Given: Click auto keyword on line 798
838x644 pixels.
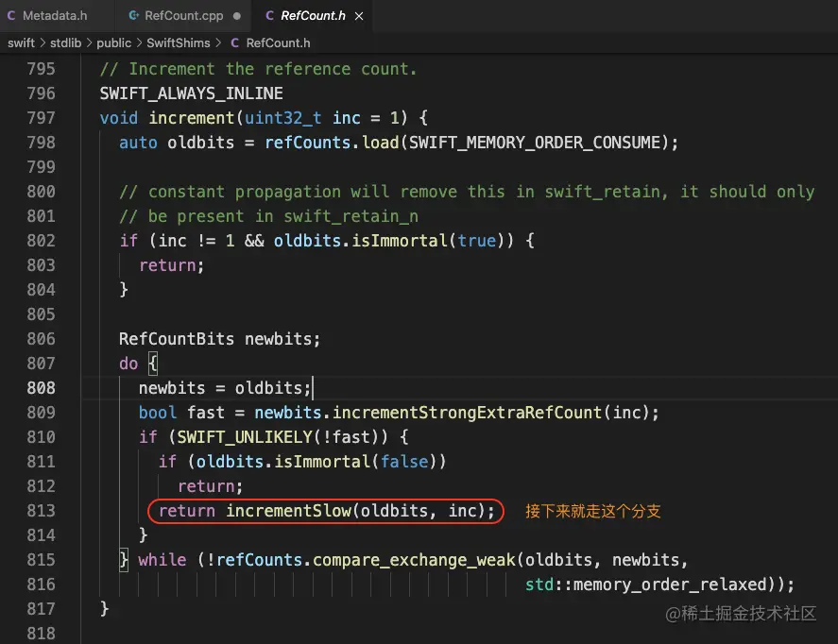Looking at the screenshot, I should coord(138,143).
